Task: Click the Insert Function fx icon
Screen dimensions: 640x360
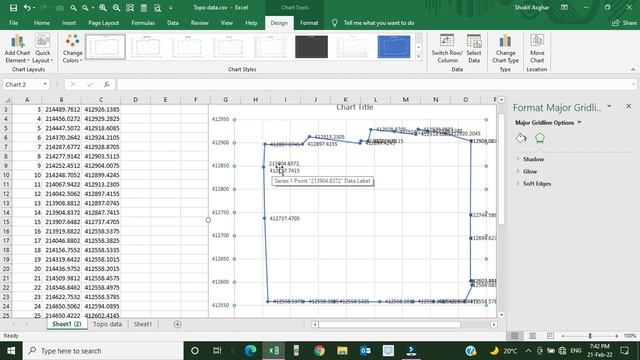Action: click(107, 84)
